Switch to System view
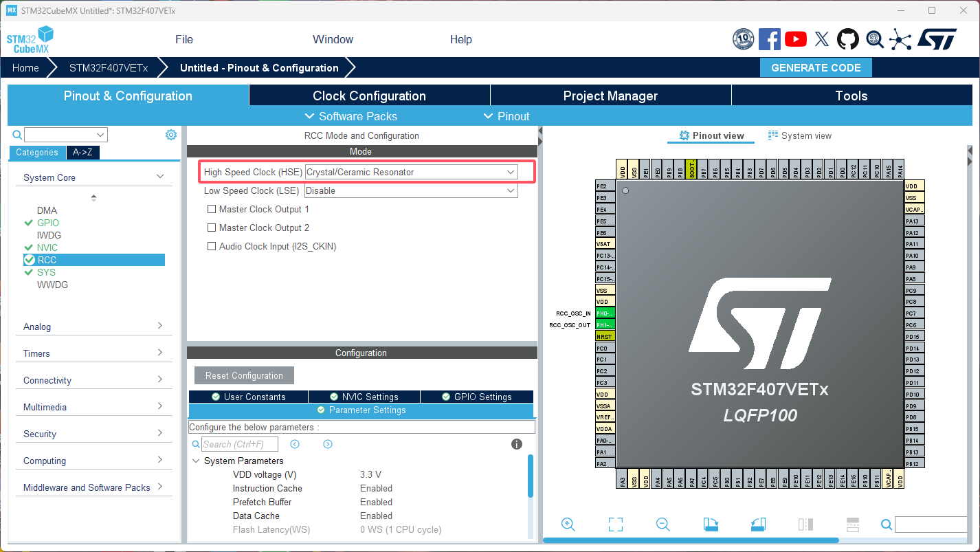 pyautogui.click(x=800, y=135)
